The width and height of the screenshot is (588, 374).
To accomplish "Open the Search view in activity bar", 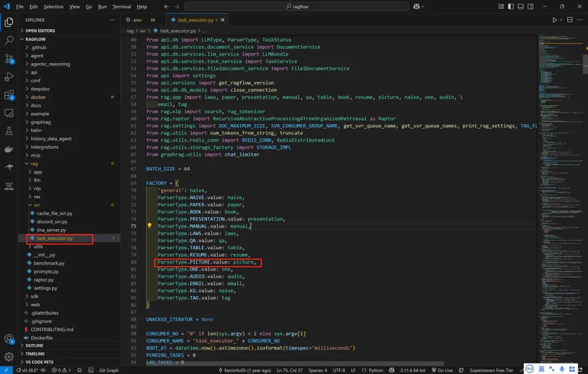I will pos(9,40).
